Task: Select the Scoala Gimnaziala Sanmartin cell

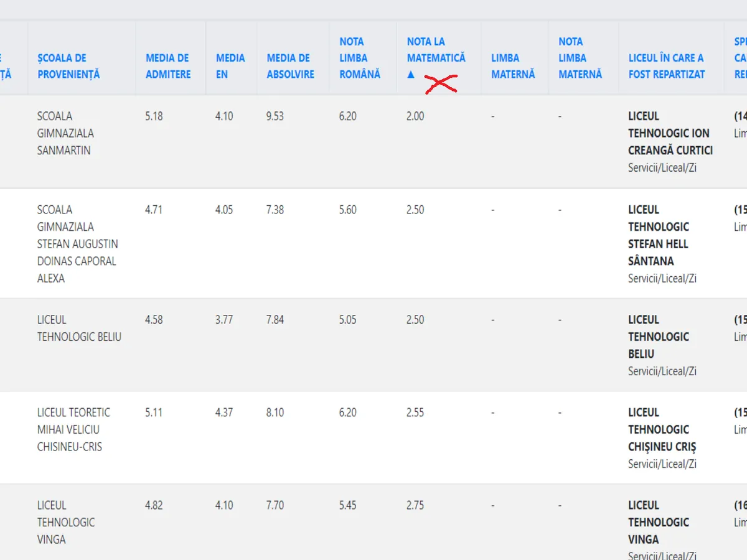Action: [65, 133]
